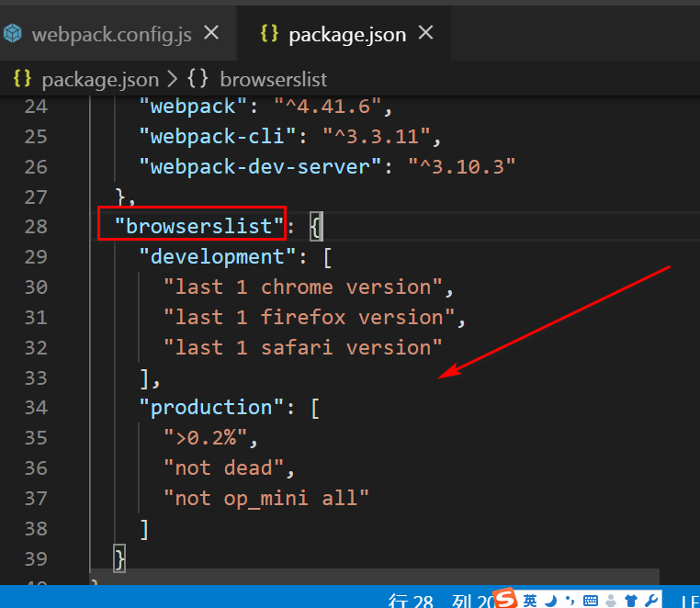Click the webpack cube file icon
Viewport: 700px width, 608px height.
coord(13,33)
